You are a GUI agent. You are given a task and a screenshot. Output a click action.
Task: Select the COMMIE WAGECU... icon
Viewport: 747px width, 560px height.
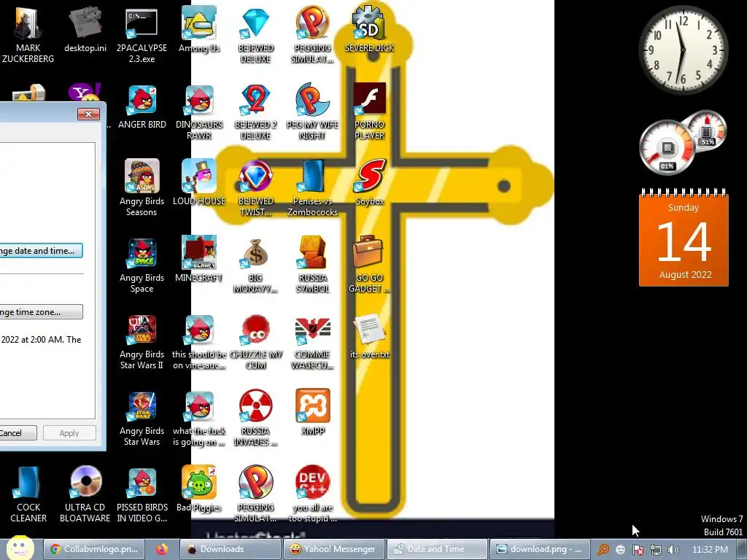tap(312, 342)
